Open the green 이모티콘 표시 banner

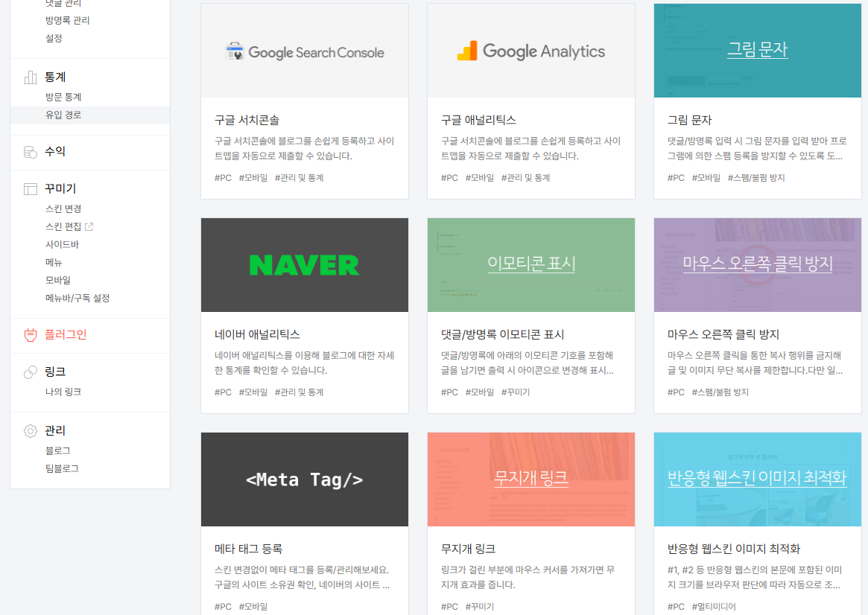click(531, 265)
